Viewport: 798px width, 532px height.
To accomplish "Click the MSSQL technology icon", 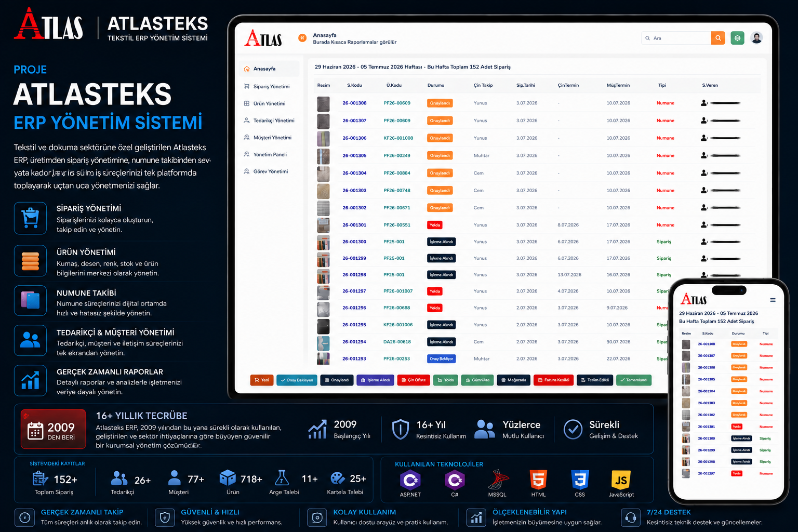I will coord(498,480).
